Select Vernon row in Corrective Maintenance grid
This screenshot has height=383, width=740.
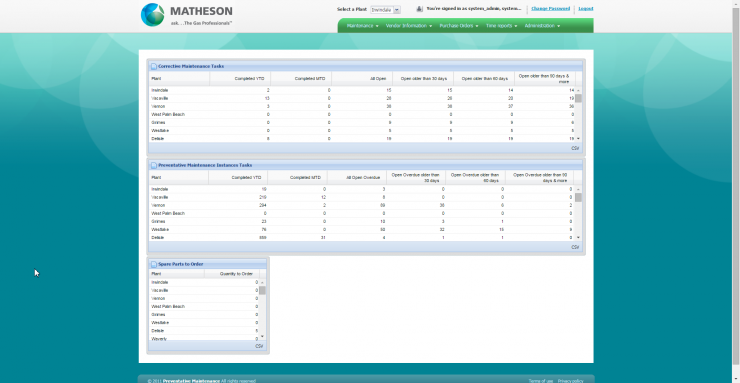(362, 106)
